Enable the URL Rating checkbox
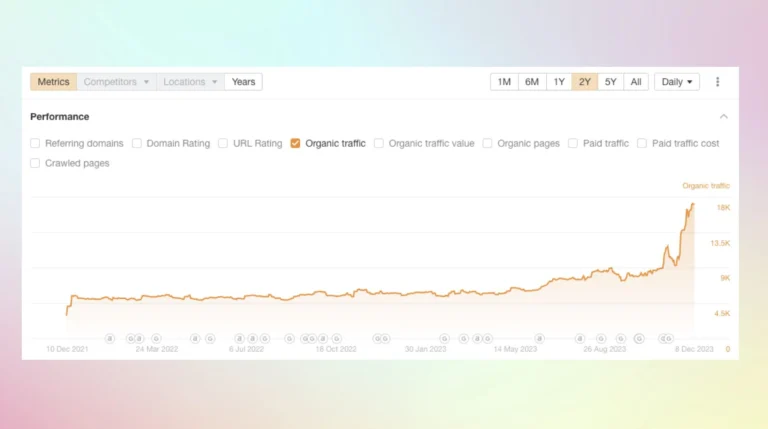The width and height of the screenshot is (768, 429). coord(223,143)
